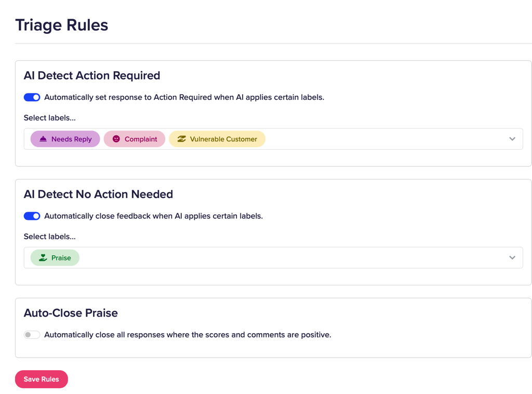This screenshot has width=532, height=394.
Task: Select the Needs Reply label chip
Action: (x=65, y=139)
